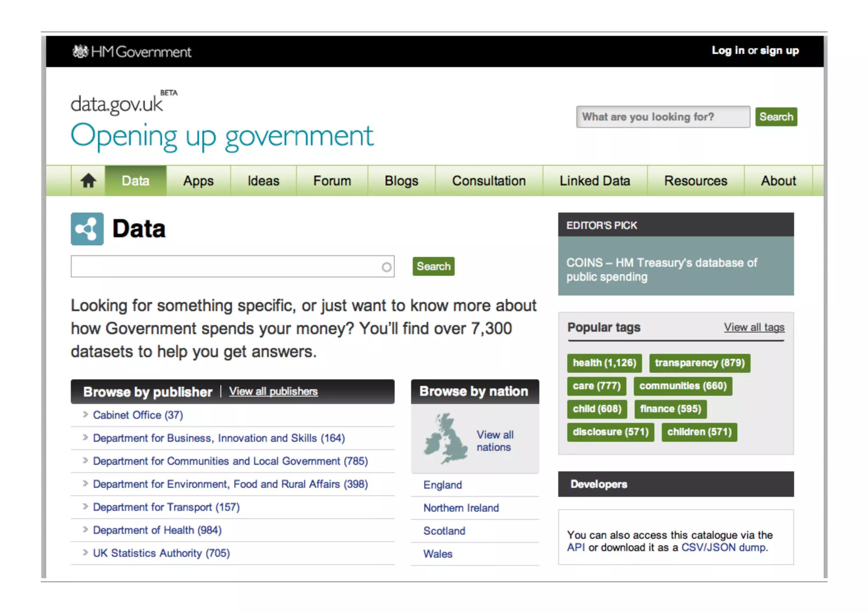Click the 'What are you looking for?' field
Image resolution: width=868 pixels, height=613 pixels.
(x=662, y=117)
